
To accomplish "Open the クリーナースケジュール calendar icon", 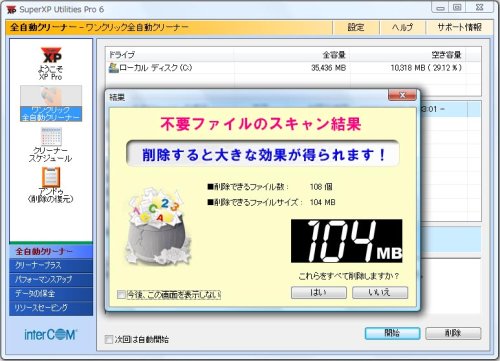I will [51, 136].
